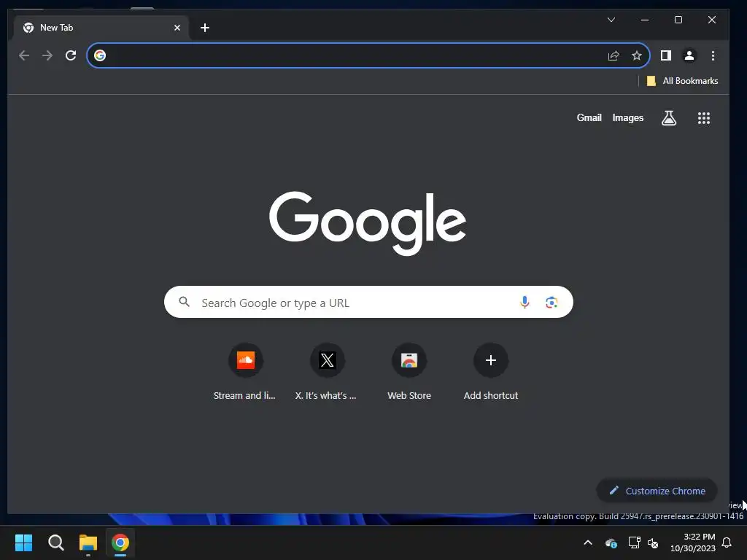Click the Chrome taskbar icon
This screenshot has height=560, width=747.
point(120,542)
